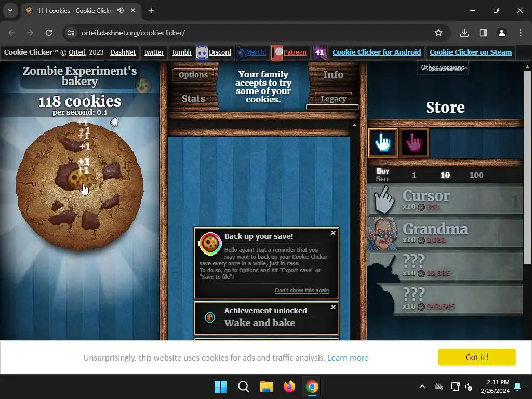The height and width of the screenshot is (399, 532).
Task: Open Chrome profile icon
Action: [501, 33]
